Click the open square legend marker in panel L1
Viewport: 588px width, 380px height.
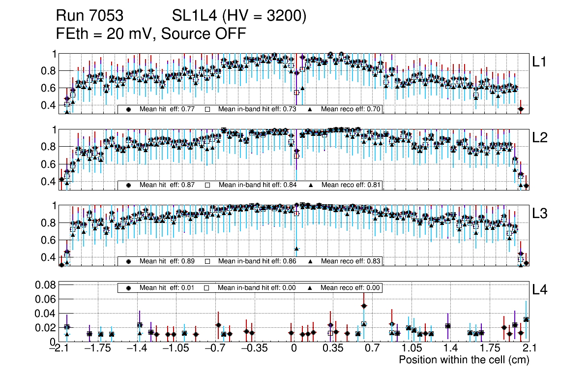207,109
